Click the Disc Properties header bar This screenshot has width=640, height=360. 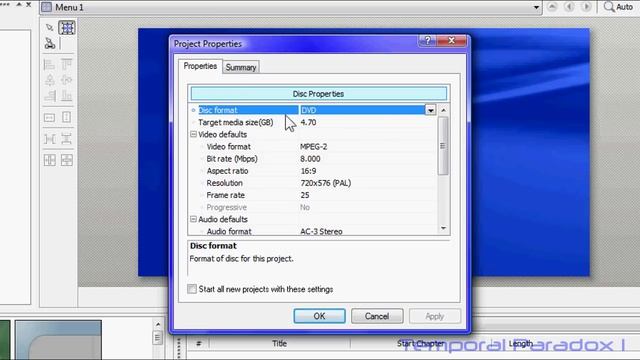tap(319, 94)
